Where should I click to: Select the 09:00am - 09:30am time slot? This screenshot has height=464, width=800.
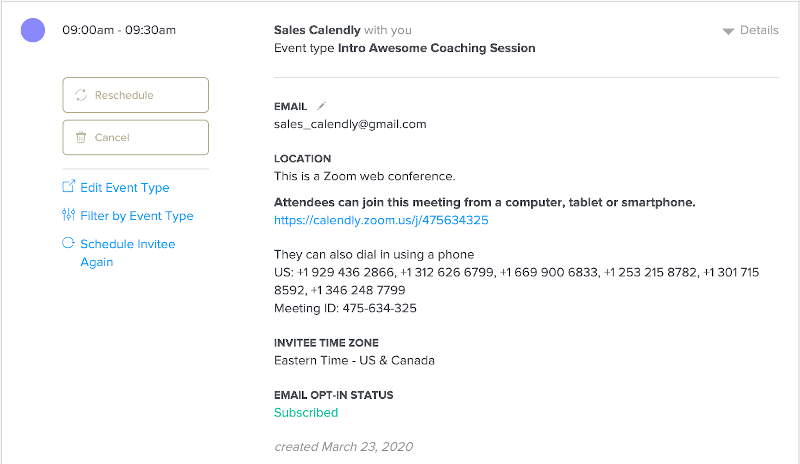[x=119, y=30]
